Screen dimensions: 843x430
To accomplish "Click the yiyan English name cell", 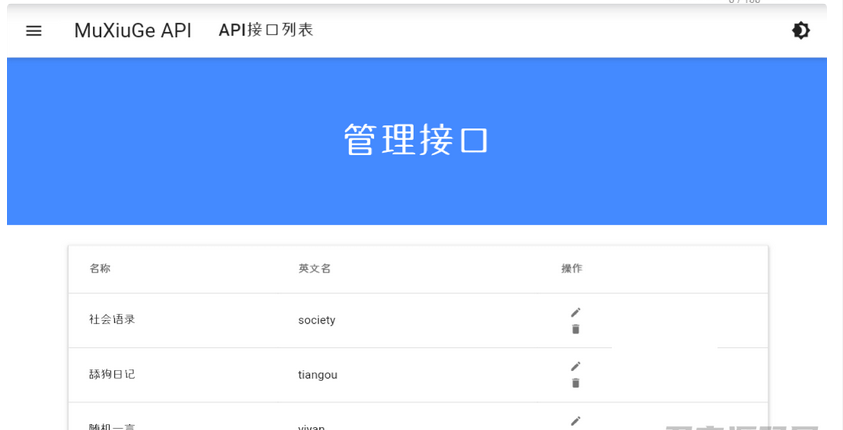I will coord(312,426).
